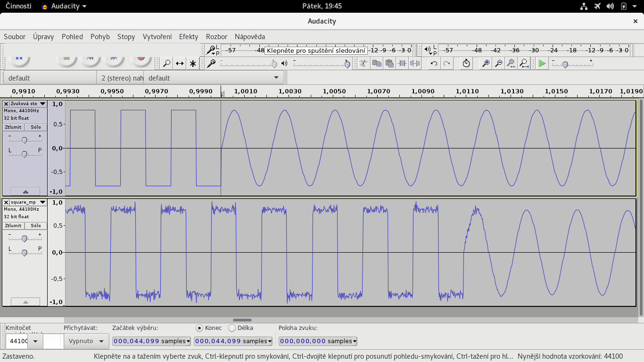Open Poloha zvuku samples format dropdown

point(355,341)
